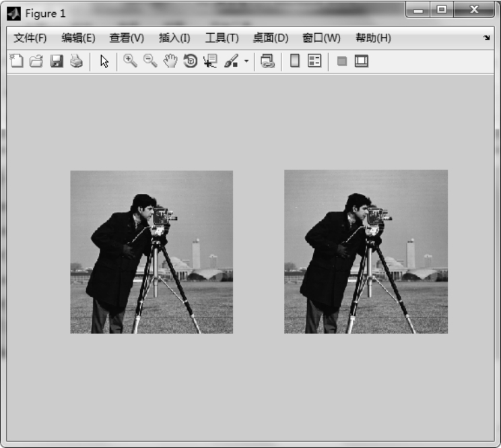The image size is (501, 448).
Task: Insert a colorbar using the toolbar icon
Action: 294,61
